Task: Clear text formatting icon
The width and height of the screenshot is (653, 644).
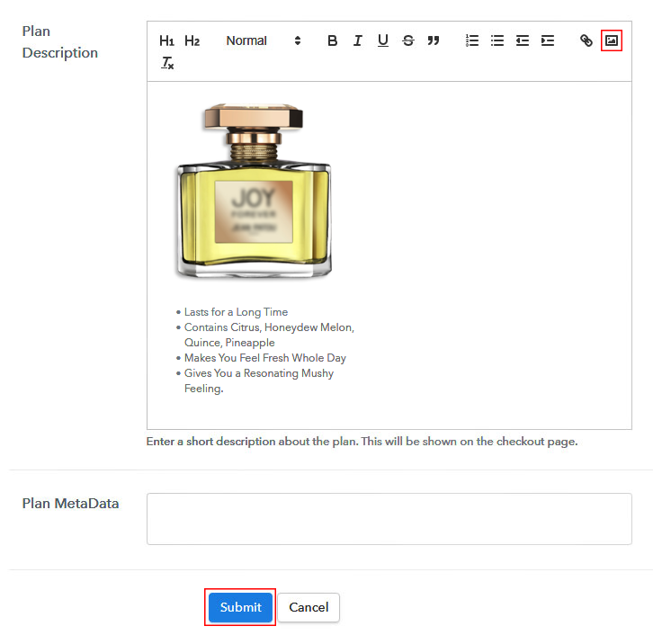Action: [x=167, y=63]
